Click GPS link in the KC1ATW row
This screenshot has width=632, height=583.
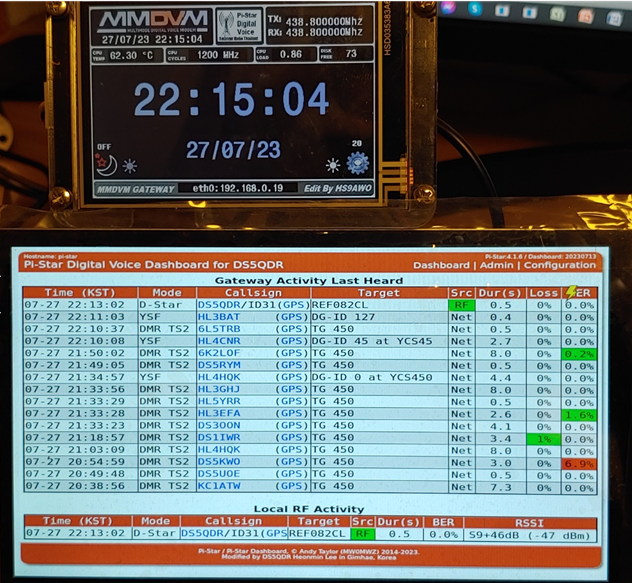[x=292, y=486]
